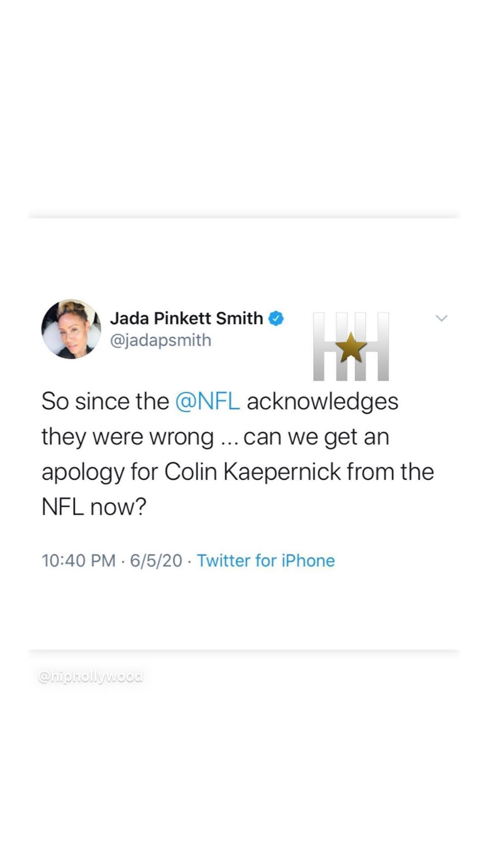Click the word "acknowledges" in the tweet
Image resolution: width=488 pixels, height=868 pixels.
322,401
